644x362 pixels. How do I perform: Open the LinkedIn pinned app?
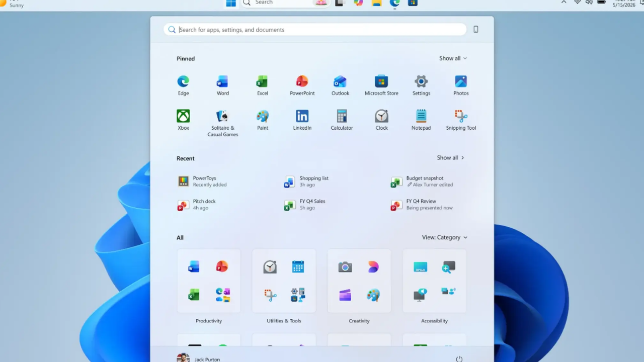302,120
